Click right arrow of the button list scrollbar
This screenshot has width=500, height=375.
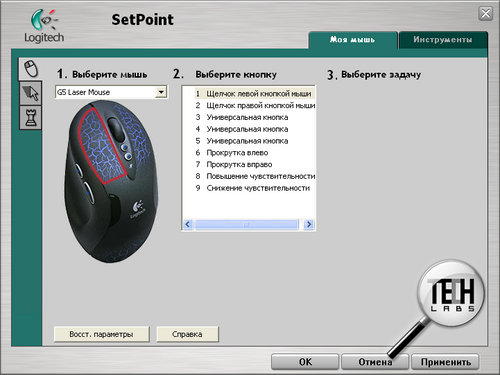(x=309, y=224)
